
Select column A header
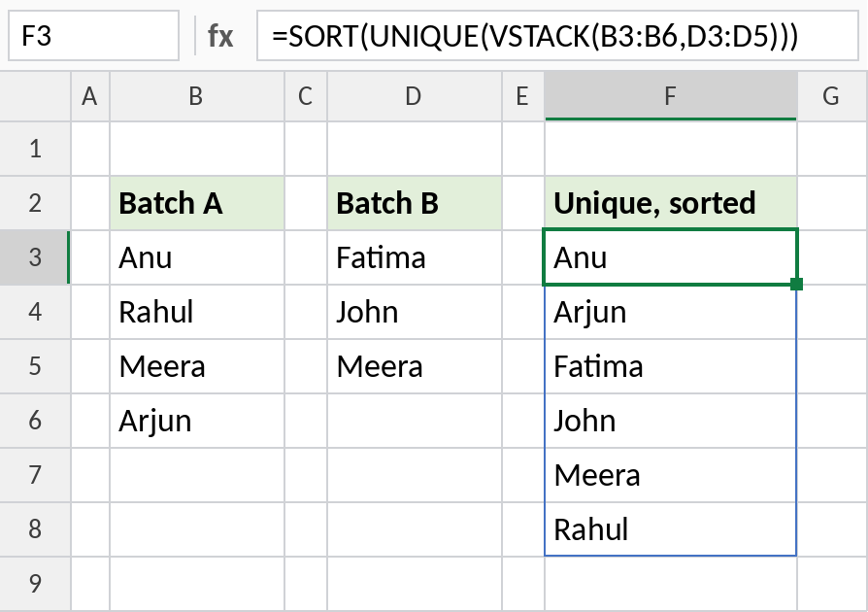coord(90,96)
